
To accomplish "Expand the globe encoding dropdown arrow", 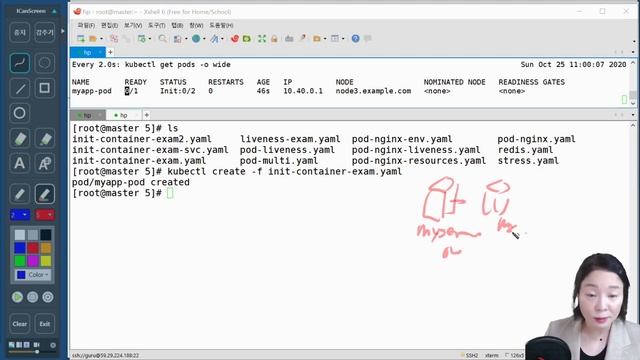I will (x=204, y=39).
